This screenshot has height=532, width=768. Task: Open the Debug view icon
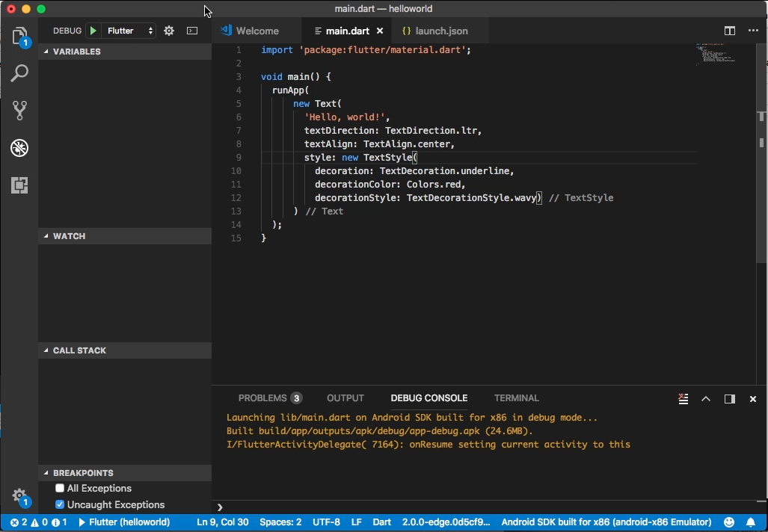tap(19, 148)
